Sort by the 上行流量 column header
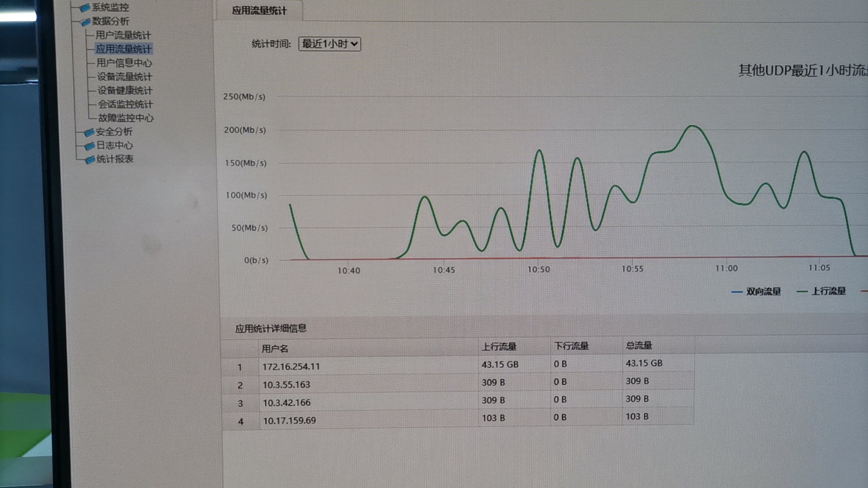The image size is (868, 488). [499, 347]
